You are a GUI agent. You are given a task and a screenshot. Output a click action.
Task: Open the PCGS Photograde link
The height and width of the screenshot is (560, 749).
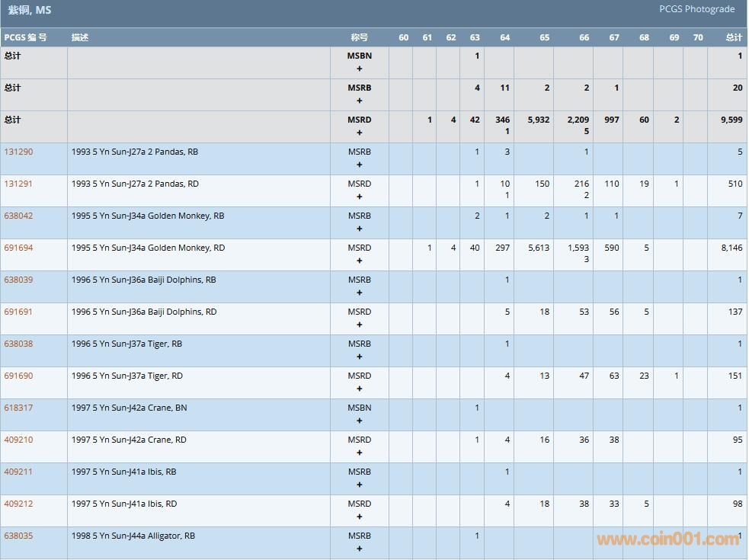[696, 9]
